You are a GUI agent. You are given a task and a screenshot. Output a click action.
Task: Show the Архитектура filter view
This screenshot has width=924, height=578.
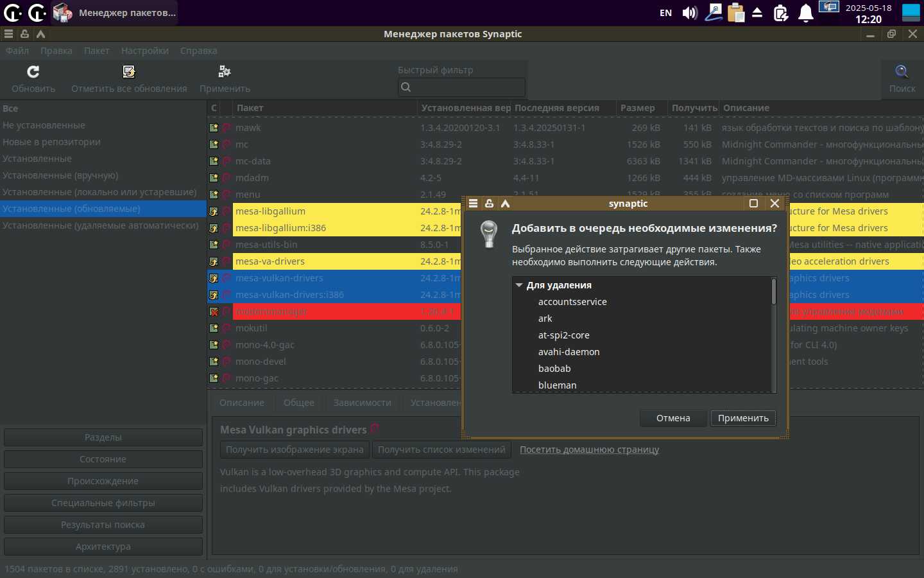pos(103,547)
